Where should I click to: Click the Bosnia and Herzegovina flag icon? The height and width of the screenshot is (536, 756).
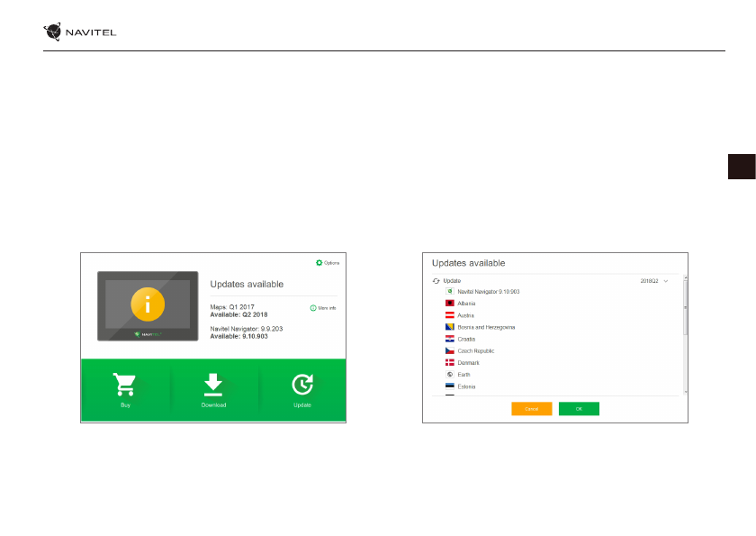(449, 327)
